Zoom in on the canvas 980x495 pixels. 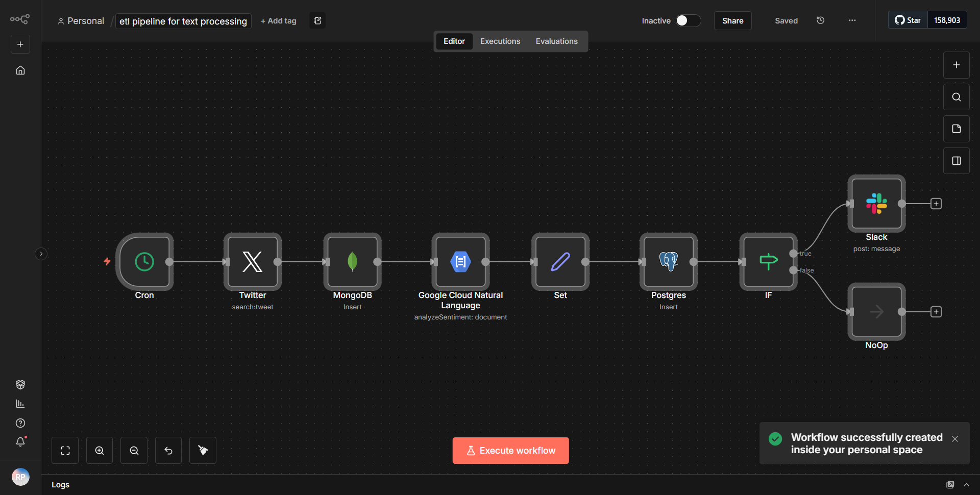pyautogui.click(x=99, y=450)
